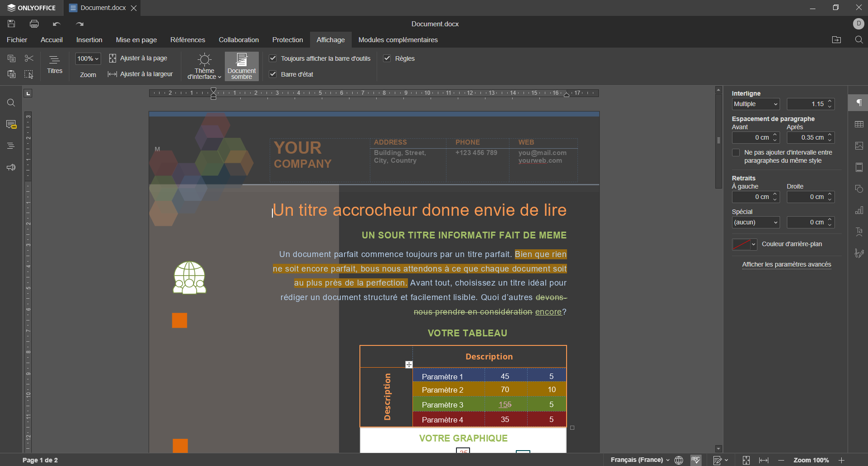Open the Fichier menu
The image size is (868, 466).
click(17, 40)
